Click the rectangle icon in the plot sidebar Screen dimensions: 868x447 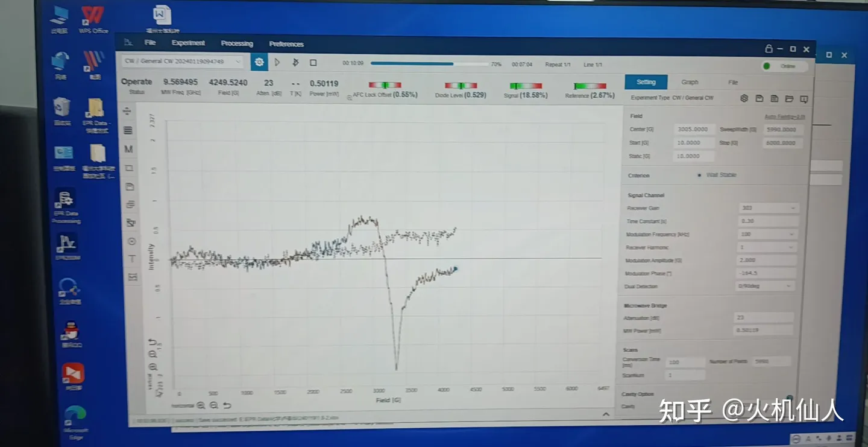pyautogui.click(x=130, y=168)
